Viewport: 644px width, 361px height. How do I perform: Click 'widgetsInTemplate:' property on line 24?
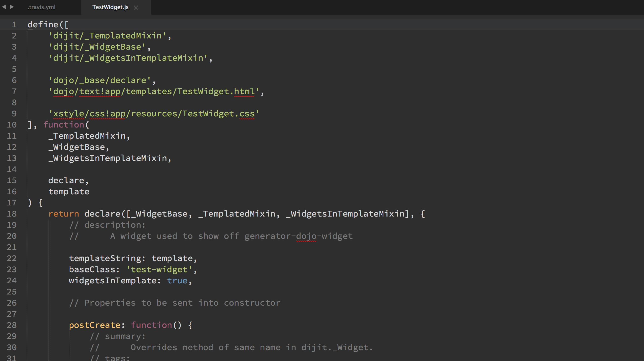click(x=115, y=281)
